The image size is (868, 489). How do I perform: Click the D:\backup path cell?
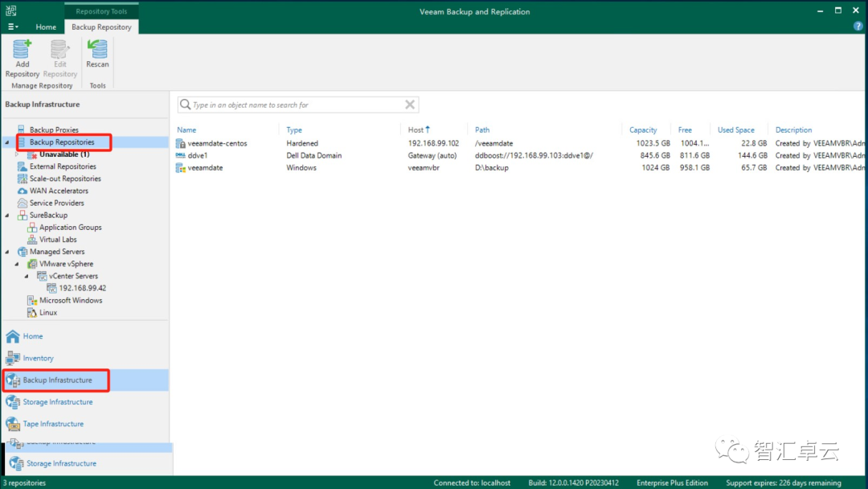[x=492, y=167]
